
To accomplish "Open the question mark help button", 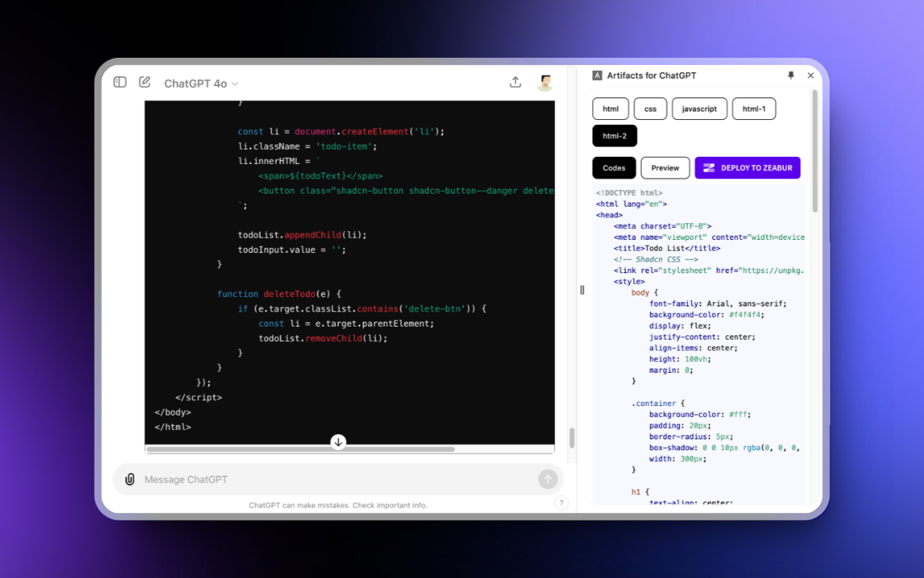I will point(562,503).
